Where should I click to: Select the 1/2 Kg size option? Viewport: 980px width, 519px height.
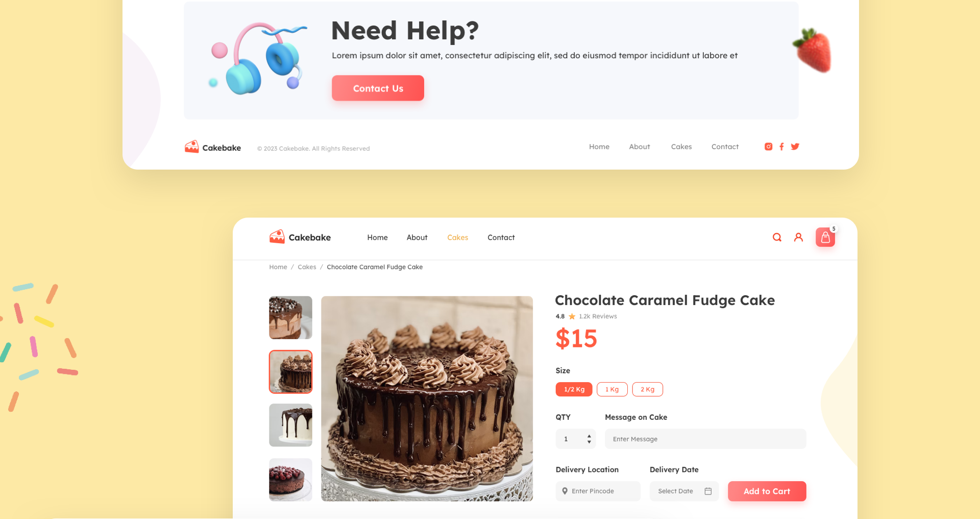point(574,389)
